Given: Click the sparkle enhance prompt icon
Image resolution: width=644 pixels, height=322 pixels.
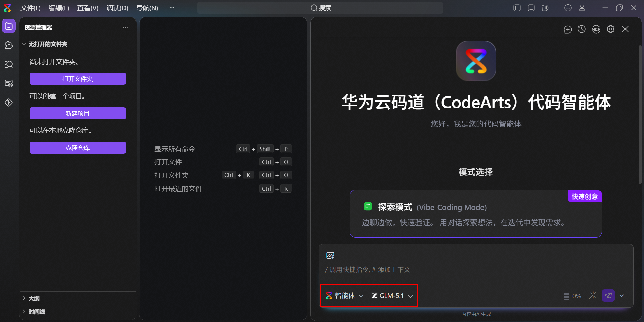Looking at the screenshot, I should pyautogui.click(x=593, y=295).
